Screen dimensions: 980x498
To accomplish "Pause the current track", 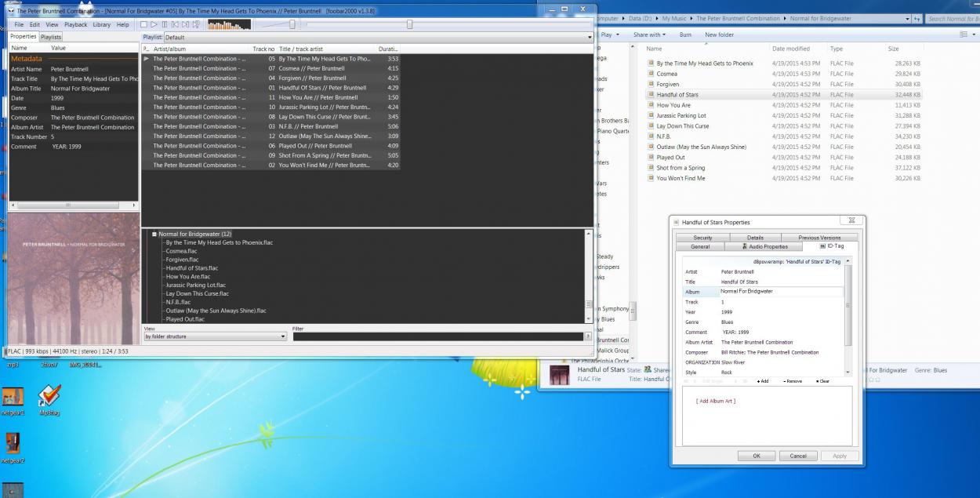I will point(165,25).
